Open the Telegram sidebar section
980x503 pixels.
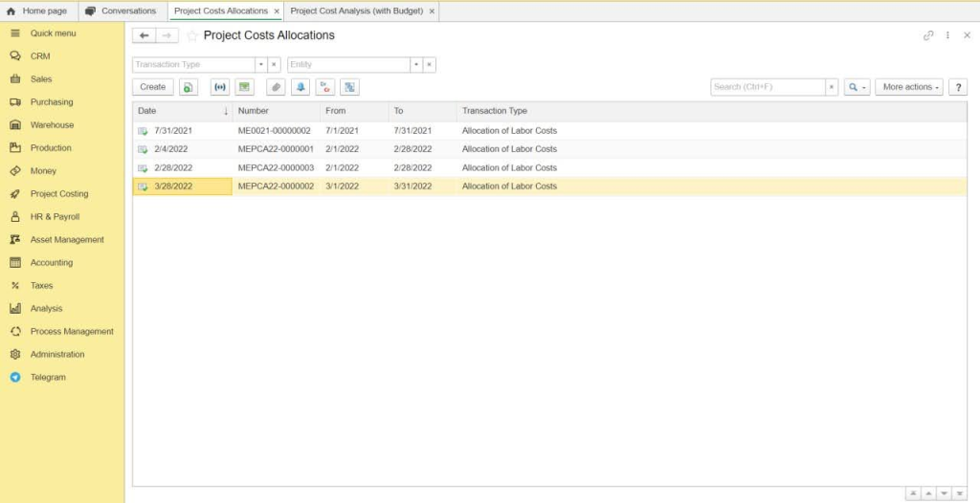48,378
